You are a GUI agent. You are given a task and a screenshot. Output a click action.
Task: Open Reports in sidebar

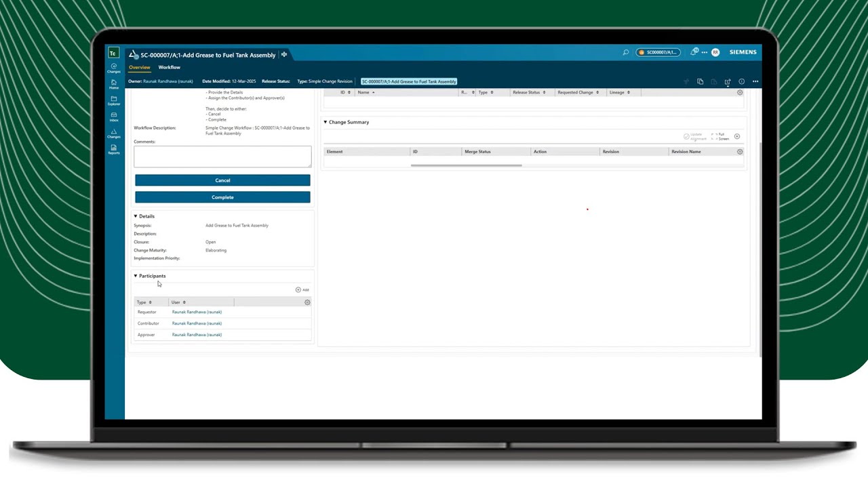point(114,150)
